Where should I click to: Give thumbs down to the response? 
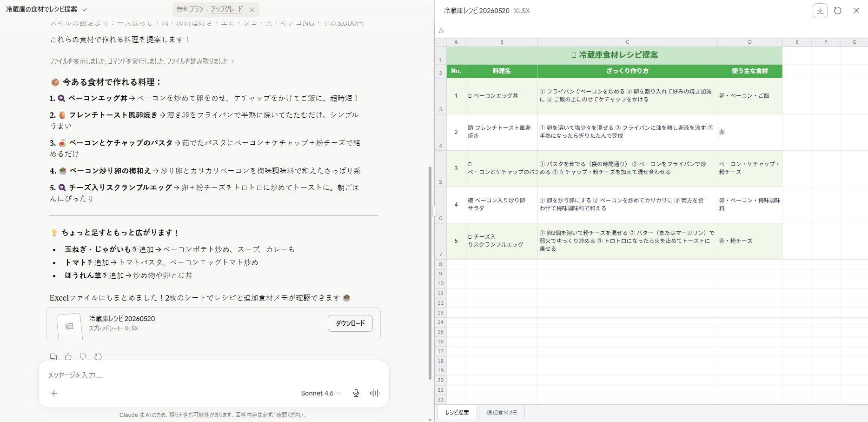click(83, 357)
